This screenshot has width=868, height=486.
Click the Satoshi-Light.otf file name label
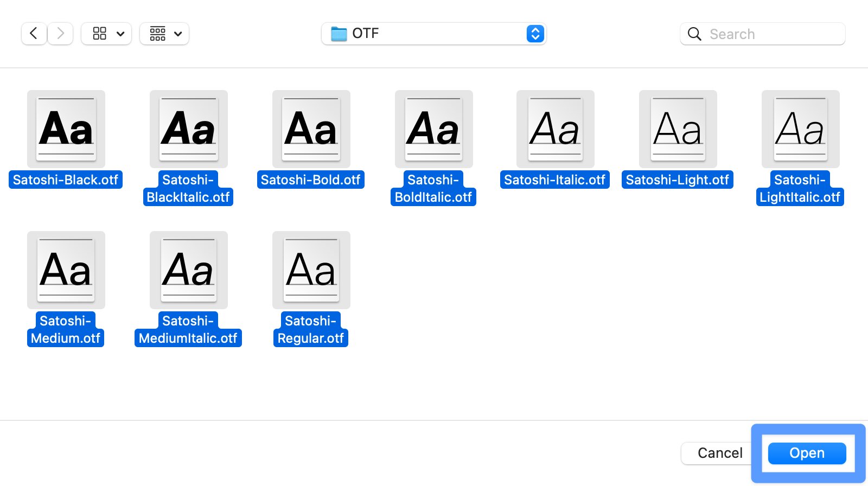point(678,180)
